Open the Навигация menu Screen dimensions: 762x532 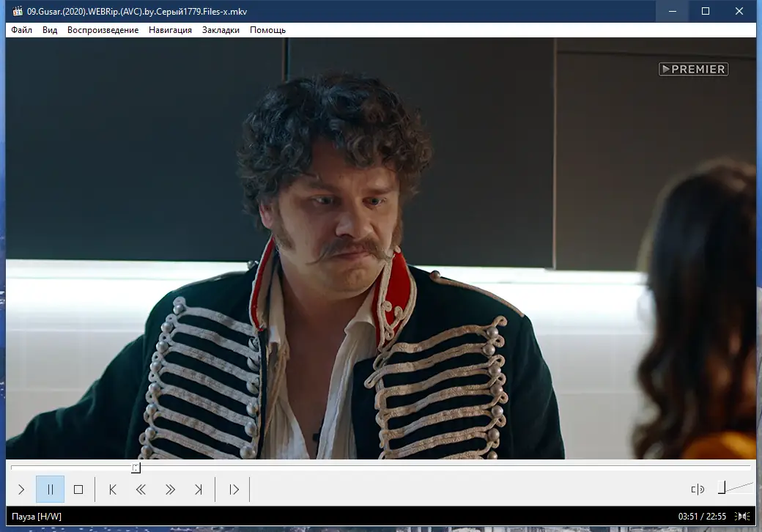coord(170,29)
